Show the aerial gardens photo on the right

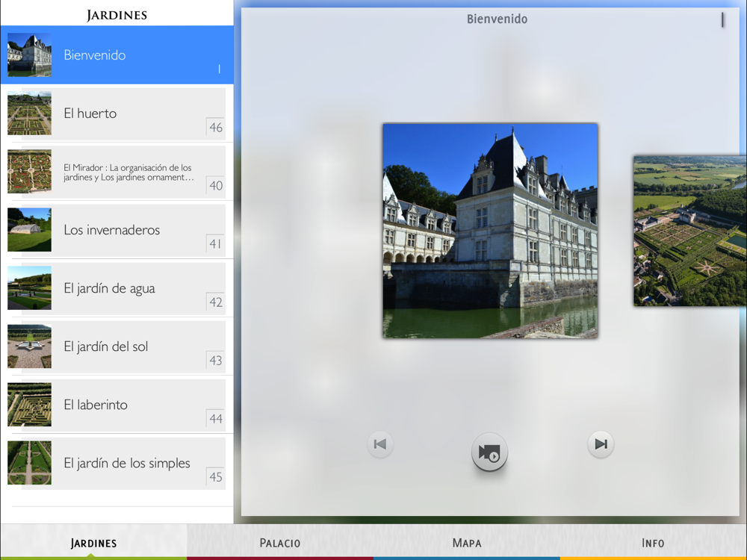pos(690,231)
